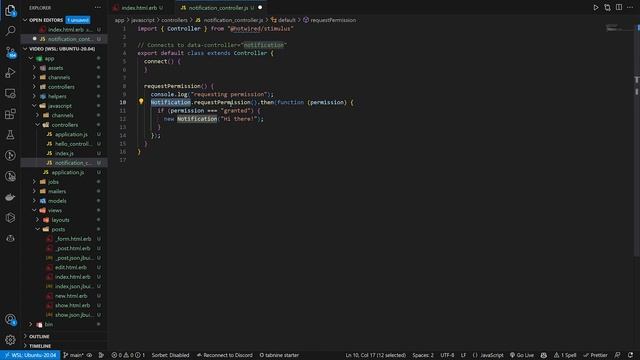640x360 pixels.
Task: Click the LF end-of-line selector
Action: coord(463,355)
